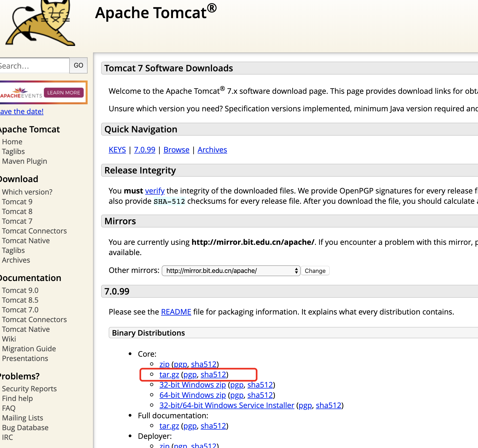This screenshot has width=478, height=448.
Task: Go to Tomcat 7 download page
Action: [x=17, y=221]
